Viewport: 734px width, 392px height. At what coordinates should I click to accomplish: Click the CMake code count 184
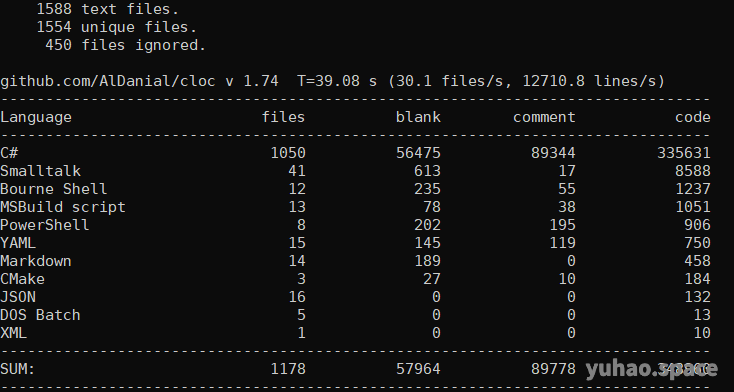697,279
